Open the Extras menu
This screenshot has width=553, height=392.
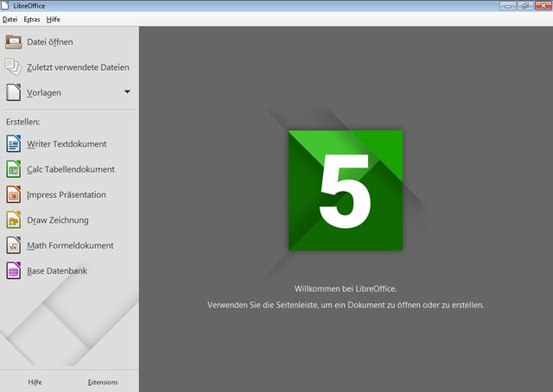[x=32, y=19]
